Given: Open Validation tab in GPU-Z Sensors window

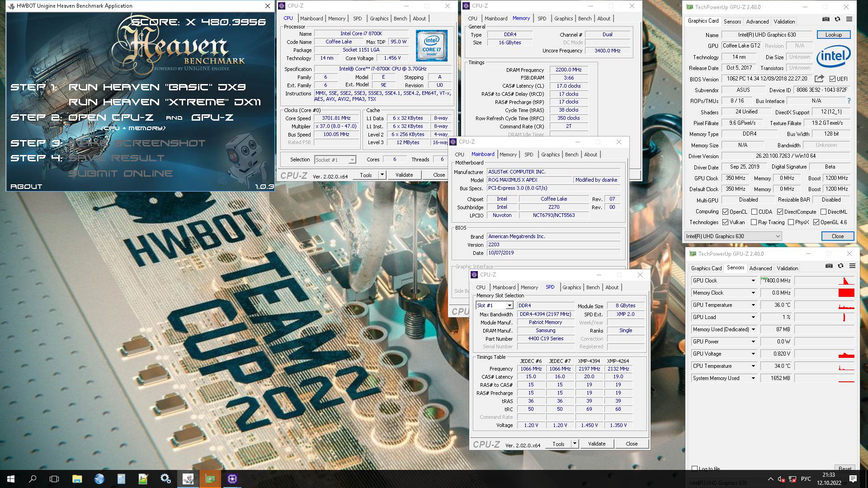Looking at the screenshot, I should pyautogui.click(x=788, y=268).
